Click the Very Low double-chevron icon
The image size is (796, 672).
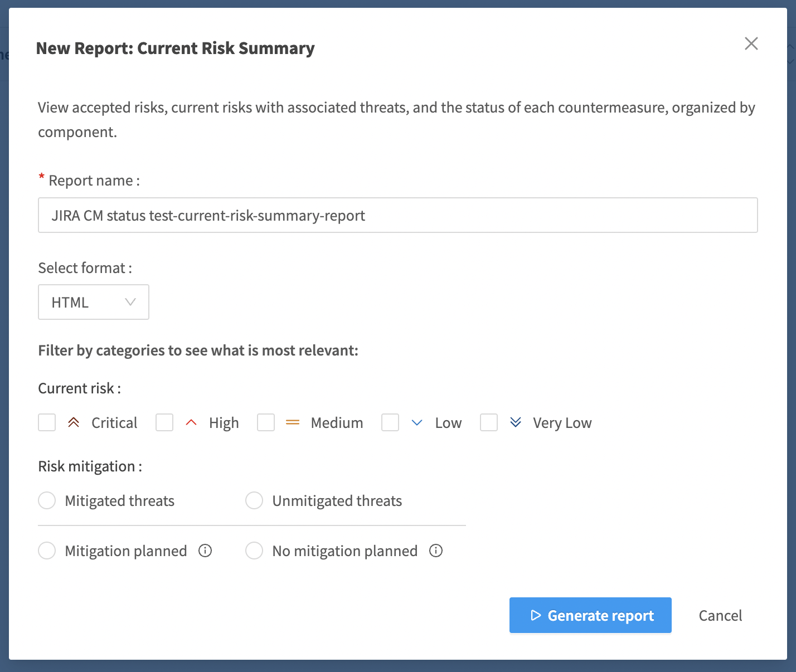(x=516, y=422)
